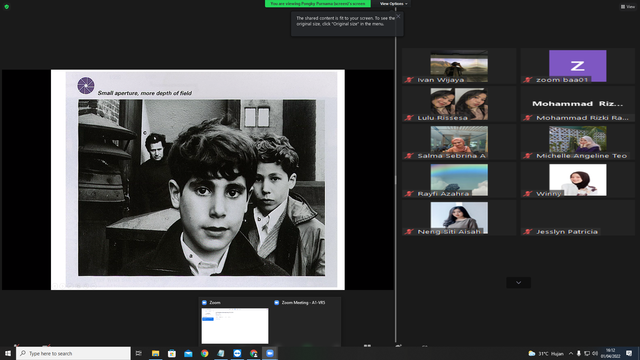Close the original size tooltip

point(398,16)
